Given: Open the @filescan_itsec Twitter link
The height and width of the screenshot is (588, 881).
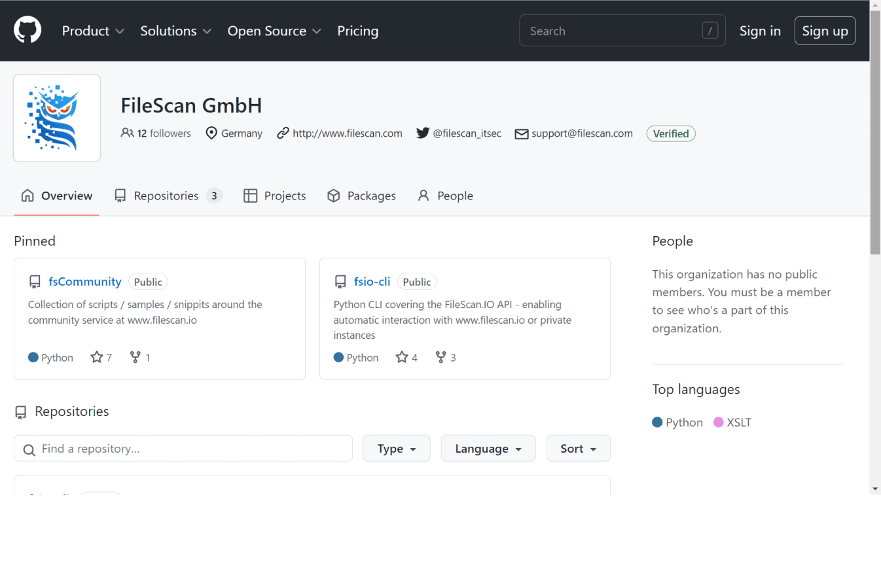Looking at the screenshot, I should [467, 133].
